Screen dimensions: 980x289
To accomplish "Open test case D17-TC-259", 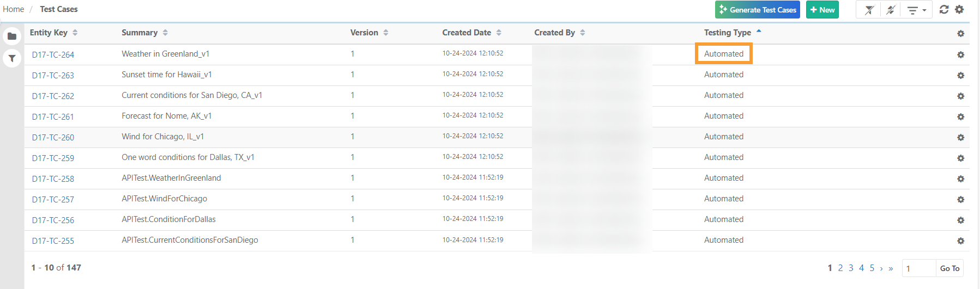I will [53, 158].
